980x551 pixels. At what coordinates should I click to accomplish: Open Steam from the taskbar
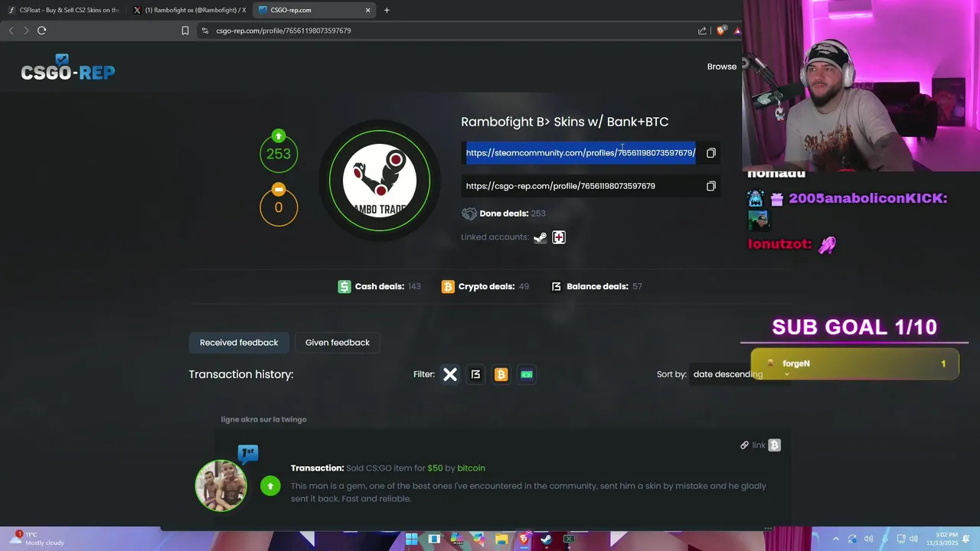tap(546, 540)
